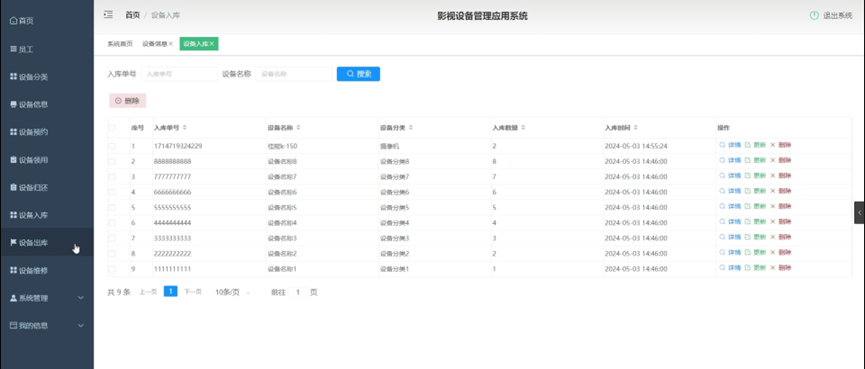Viewport: 865px width, 369px height.
Task: Go to 下一页 in pagination
Action: [x=193, y=292]
